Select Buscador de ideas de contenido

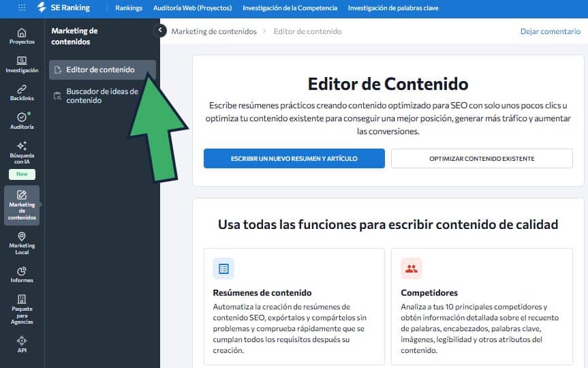(102, 96)
